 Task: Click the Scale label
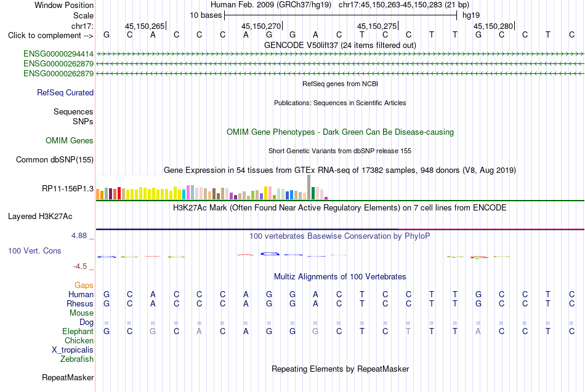[x=83, y=15]
